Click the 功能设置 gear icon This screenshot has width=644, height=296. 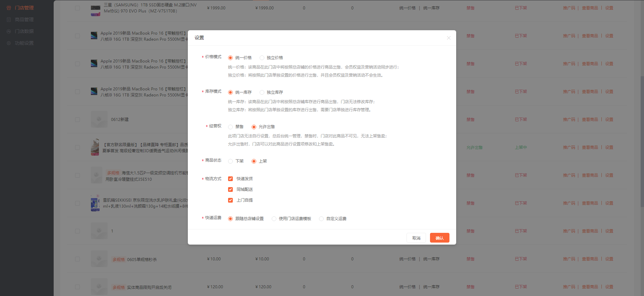point(9,43)
